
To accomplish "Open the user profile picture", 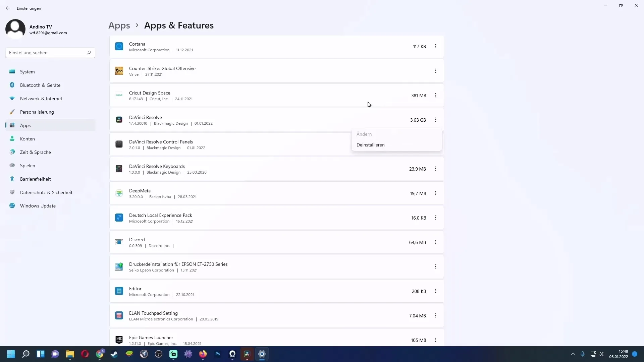I will pos(15,29).
